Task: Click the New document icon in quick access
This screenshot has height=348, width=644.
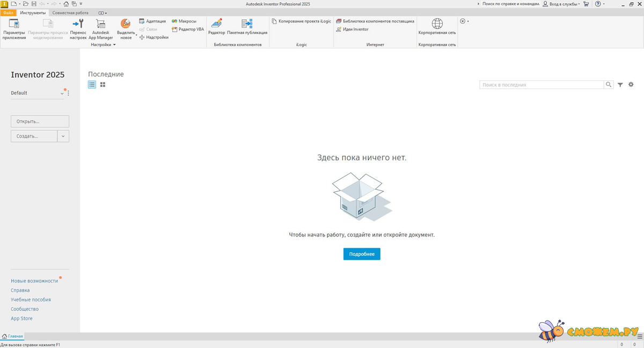Action: click(x=13, y=4)
